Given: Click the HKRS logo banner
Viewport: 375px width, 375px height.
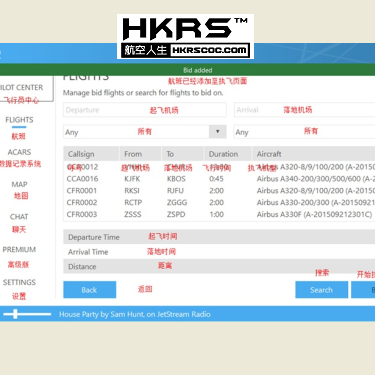Looking at the screenshot, I should [x=185, y=37].
